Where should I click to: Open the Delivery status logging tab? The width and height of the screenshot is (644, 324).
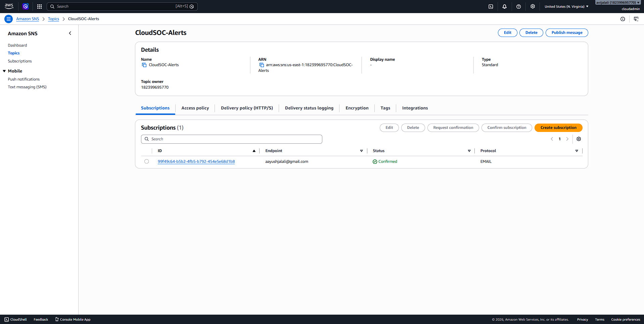coord(309,108)
